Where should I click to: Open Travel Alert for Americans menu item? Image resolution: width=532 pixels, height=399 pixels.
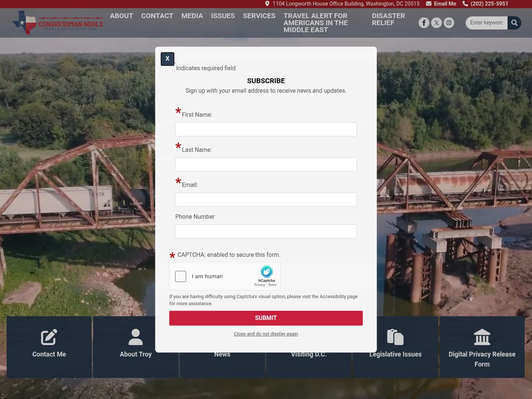tap(316, 23)
